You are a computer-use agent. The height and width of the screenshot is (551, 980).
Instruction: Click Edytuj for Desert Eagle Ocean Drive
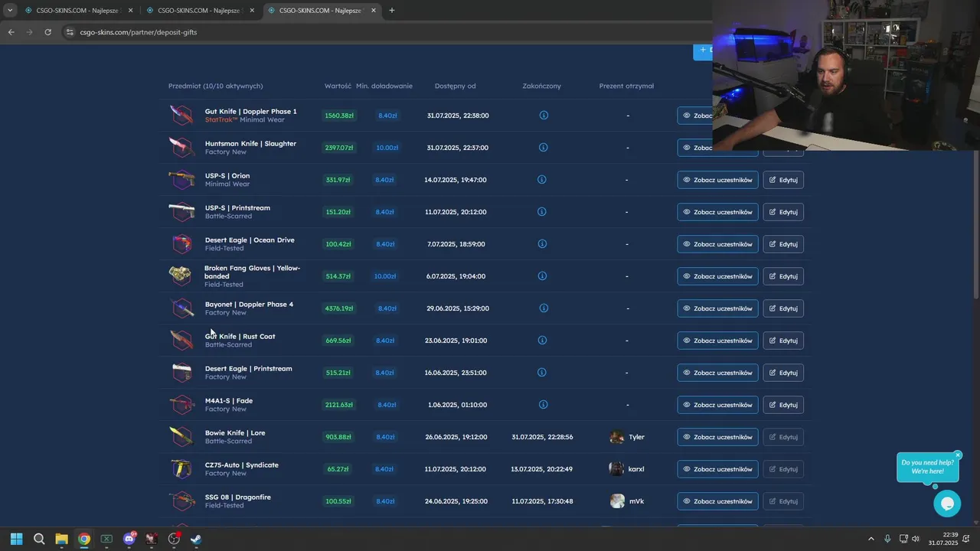point(783,244)
